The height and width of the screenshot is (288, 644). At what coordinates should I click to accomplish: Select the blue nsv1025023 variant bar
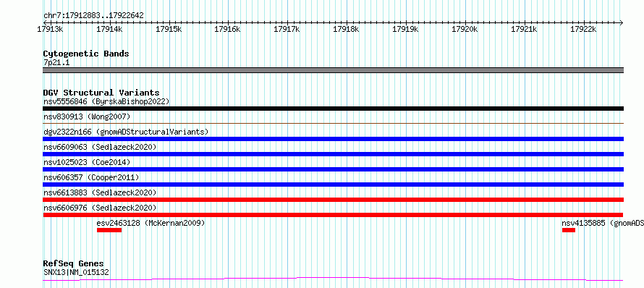tap(333, 169)
